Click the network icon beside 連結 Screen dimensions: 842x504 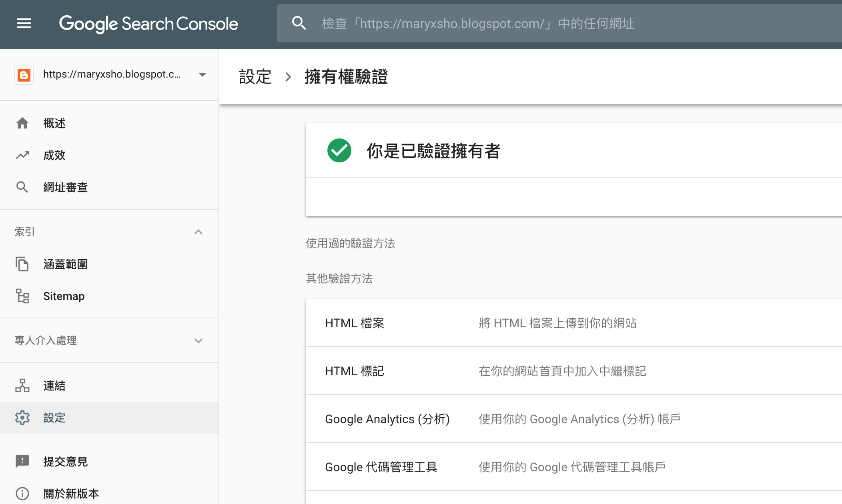click(x=22, y=386)
